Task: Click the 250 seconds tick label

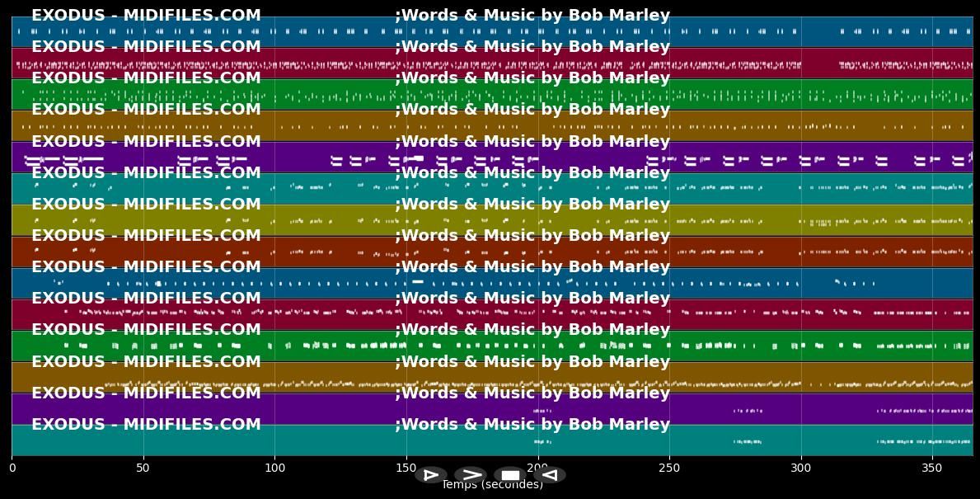Action: pos(669,468)
